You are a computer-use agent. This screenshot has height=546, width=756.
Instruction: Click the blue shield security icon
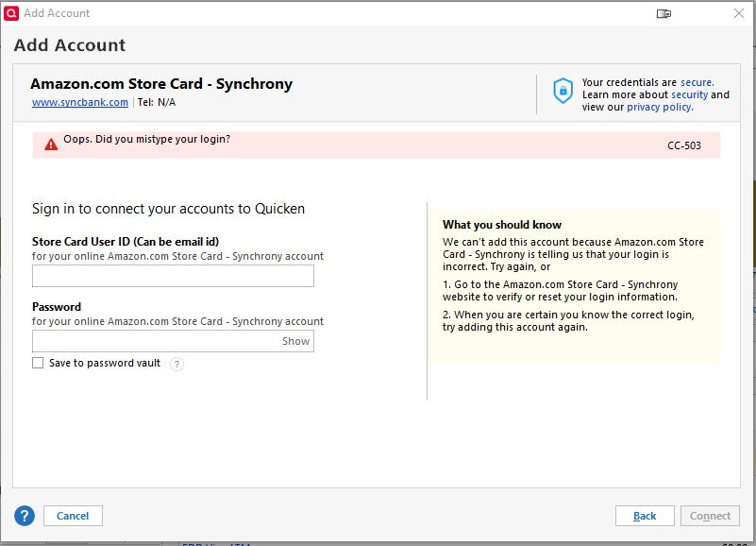[x=563, y=91]
